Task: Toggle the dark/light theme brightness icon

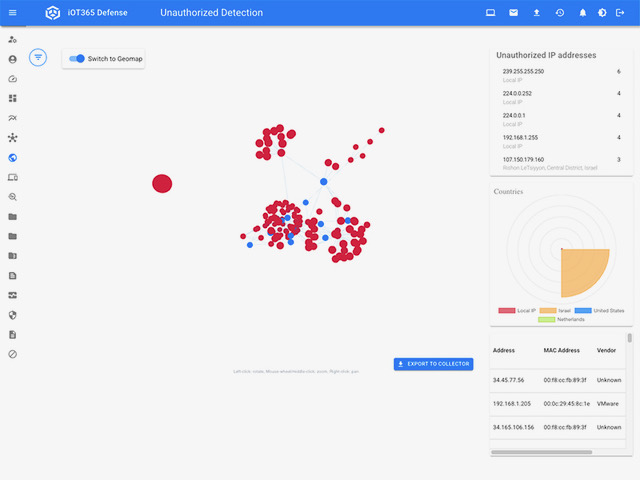Action: (x=602, y=13)
